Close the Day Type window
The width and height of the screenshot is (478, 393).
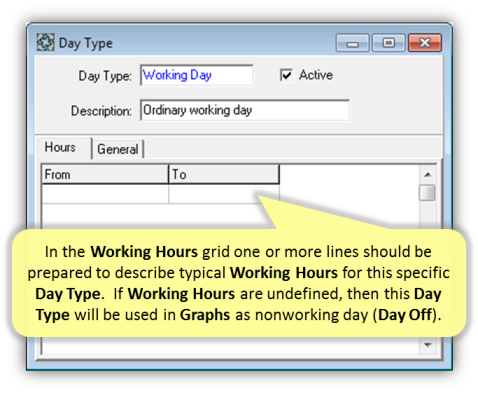[x=425, y=43]
